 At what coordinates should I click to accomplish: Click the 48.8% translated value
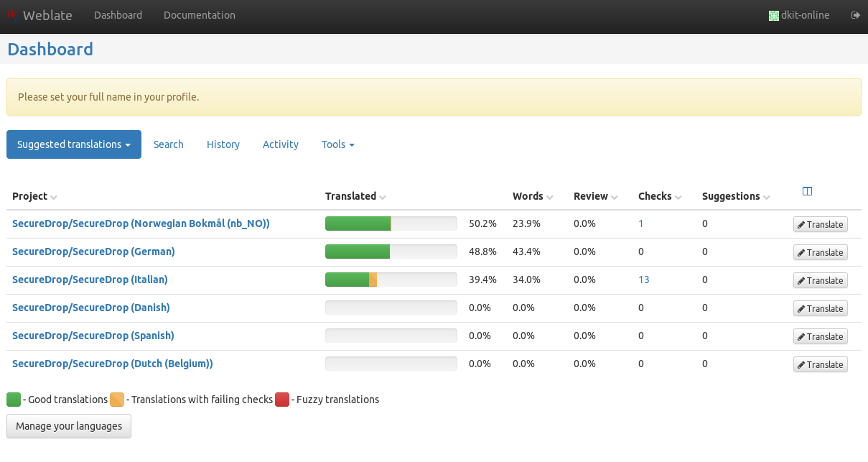pos(482,251)
